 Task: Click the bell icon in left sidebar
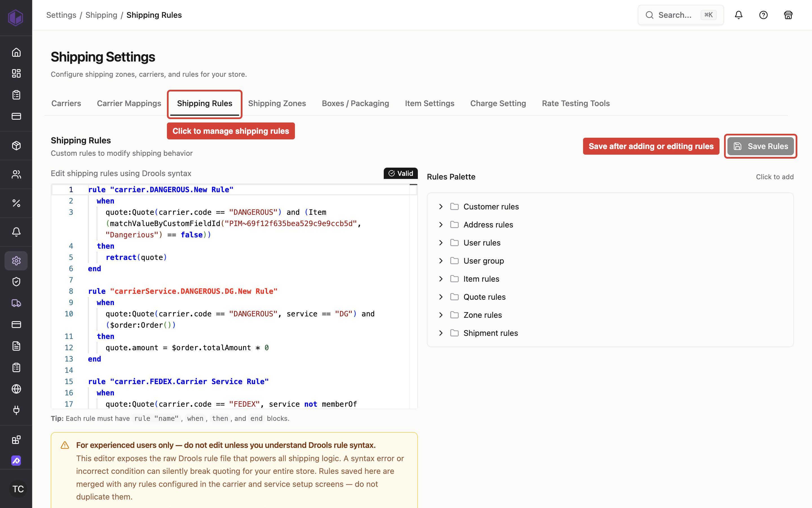(16, 232)
